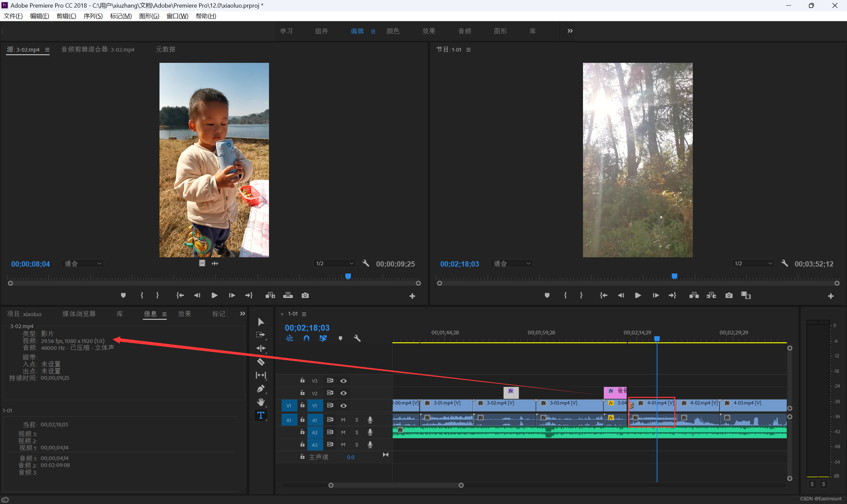Viewport: 847px width, 504px height.
Task: Select the Type tool
Action: point(261,415)
